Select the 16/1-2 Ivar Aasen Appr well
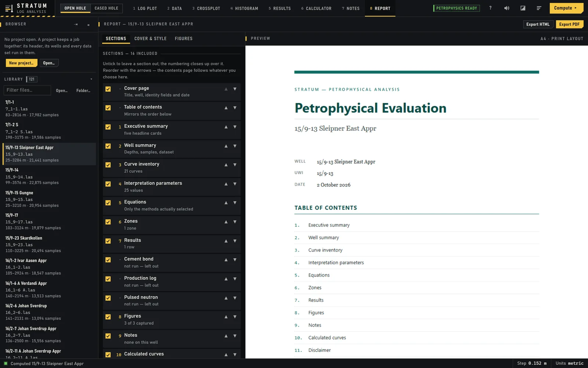The height and width of the screenshot is (368, 588). click(49, 267)
